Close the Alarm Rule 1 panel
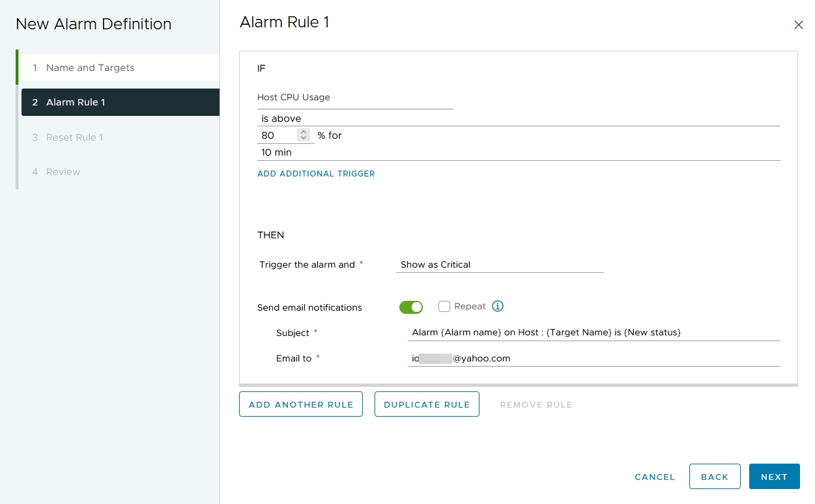Viewport: 815px width, 504px height. pos(799,25)
